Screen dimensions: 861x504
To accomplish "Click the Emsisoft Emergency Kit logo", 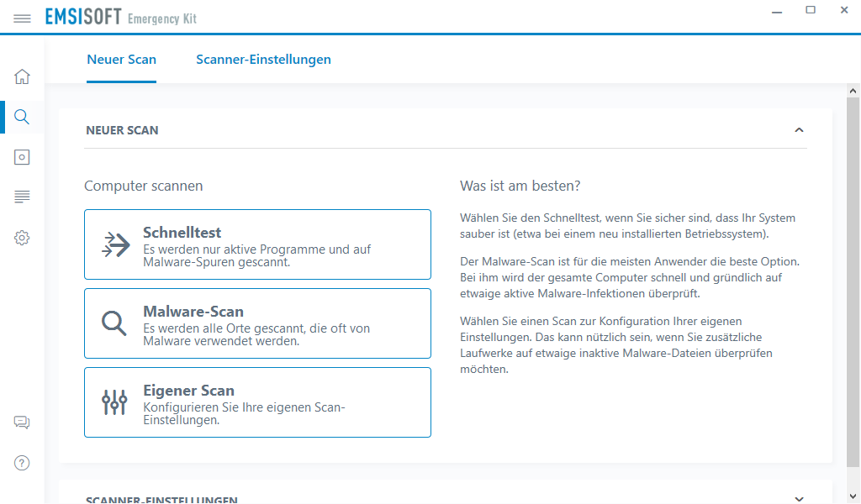I will [121, 18].
